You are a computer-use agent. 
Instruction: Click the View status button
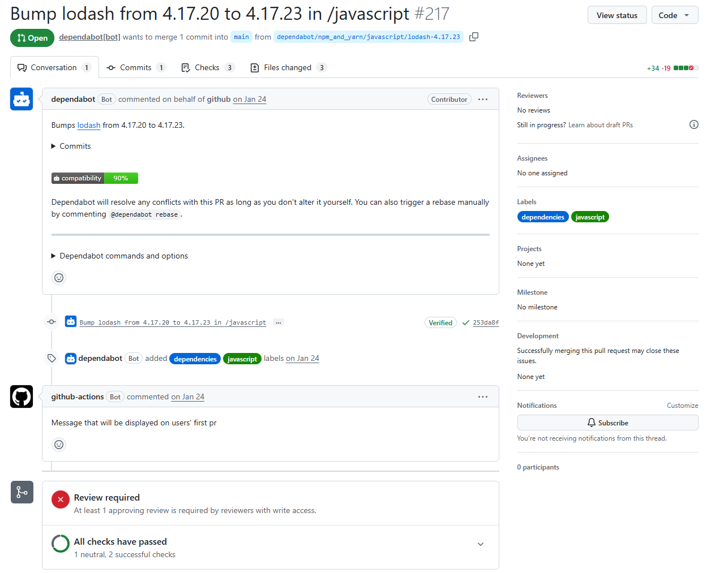click(617, 15)
